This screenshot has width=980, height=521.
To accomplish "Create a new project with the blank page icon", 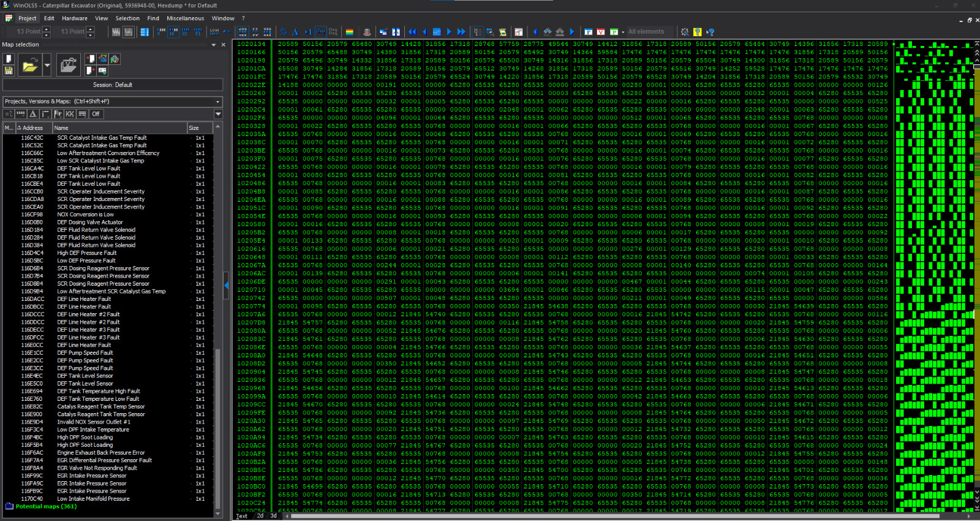I will [x=9, y=59].
